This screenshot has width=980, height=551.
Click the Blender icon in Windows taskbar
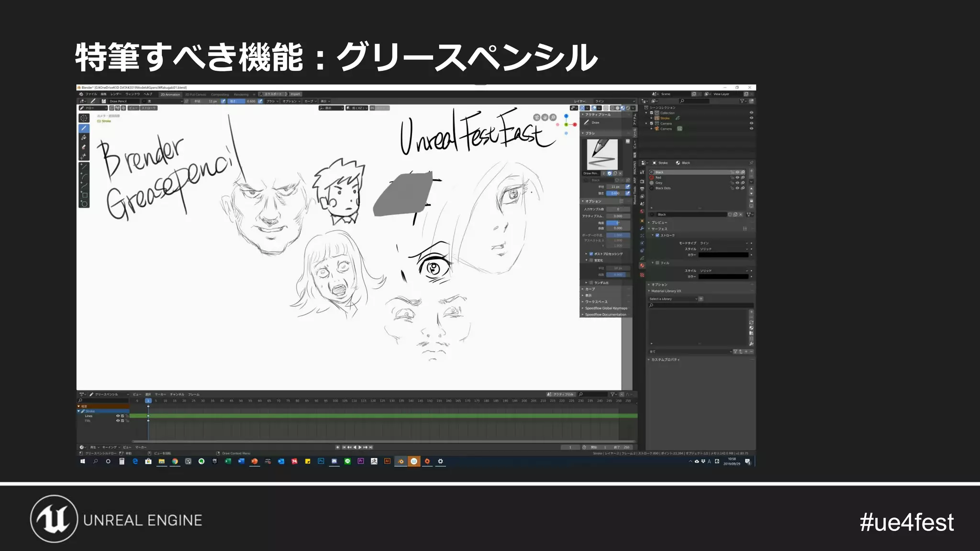(x=401, y=462)
